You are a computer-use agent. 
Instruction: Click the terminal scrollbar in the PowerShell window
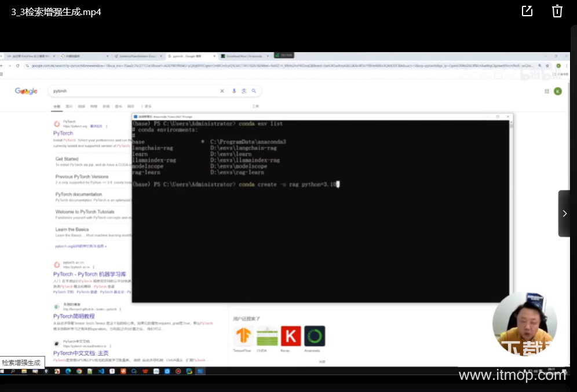[511, 211]
